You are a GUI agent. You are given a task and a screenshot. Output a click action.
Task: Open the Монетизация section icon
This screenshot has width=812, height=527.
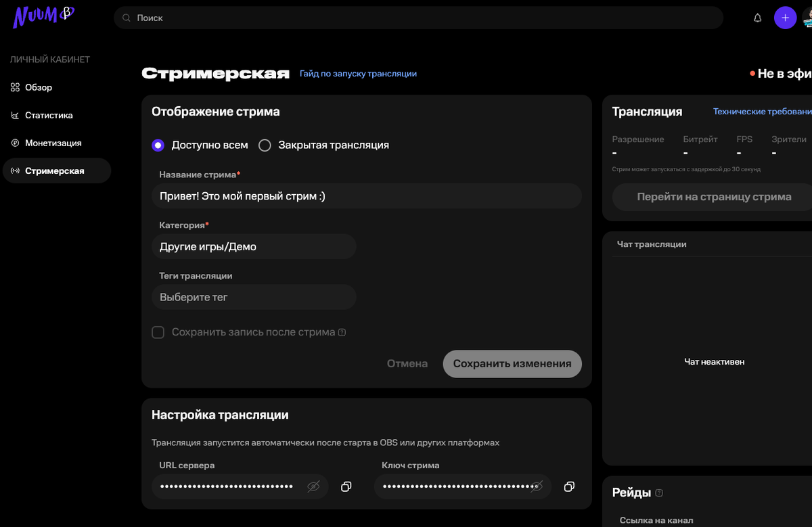point(15,143)
